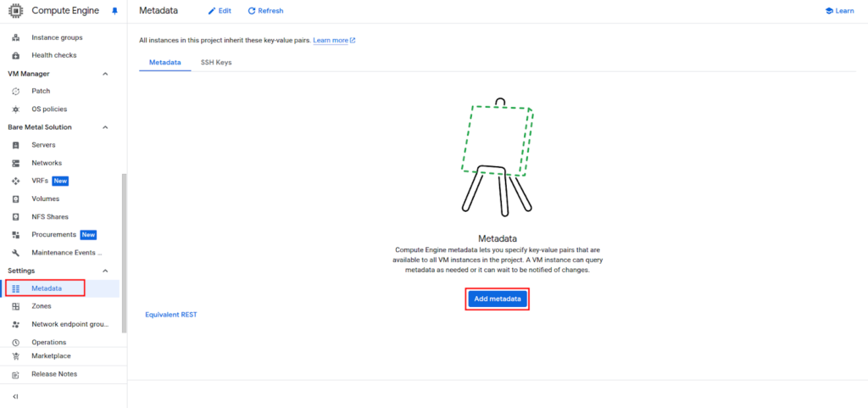The image size is (868, 408).
Task: Click the Procurements icon
Action: (x=15, y=235)
